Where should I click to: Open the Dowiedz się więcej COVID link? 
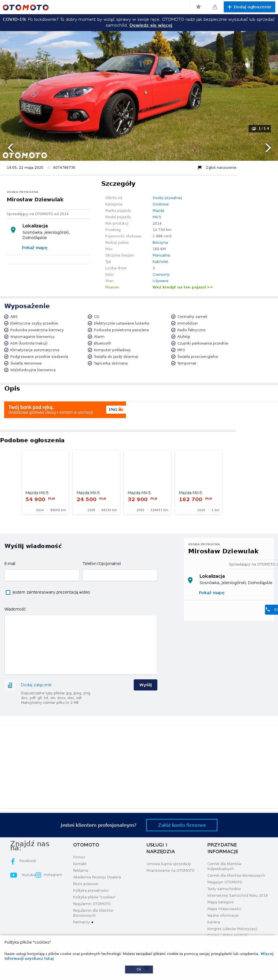pos(151,25)
